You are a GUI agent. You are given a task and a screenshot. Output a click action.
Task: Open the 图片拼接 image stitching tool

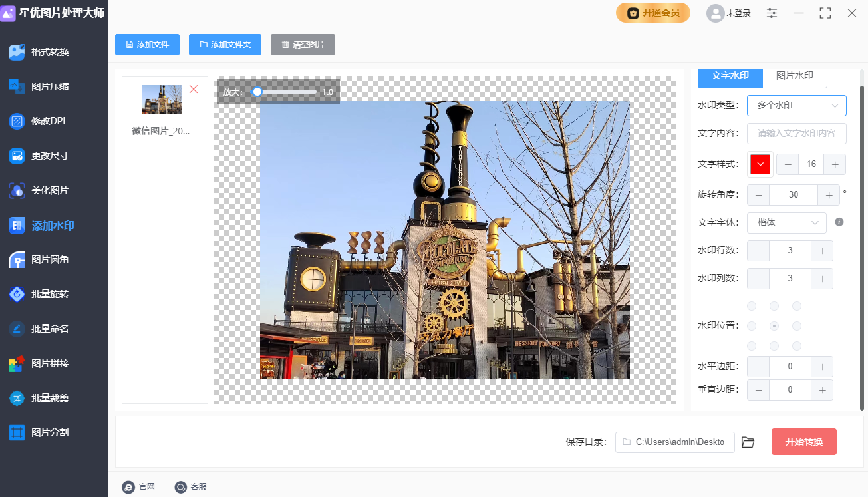point(50,363)
